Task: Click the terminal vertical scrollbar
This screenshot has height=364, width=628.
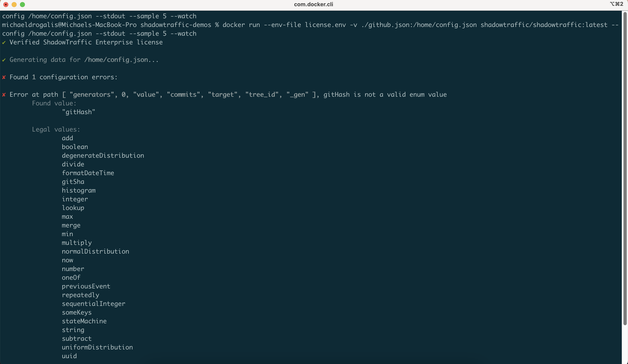Action: click(625, 168)
